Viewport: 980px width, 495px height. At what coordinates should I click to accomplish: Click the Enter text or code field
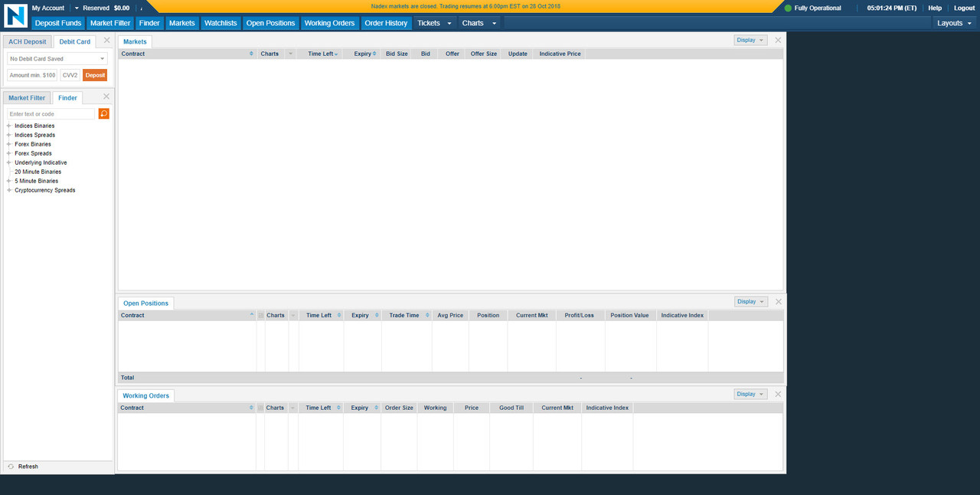click(51, 114)
